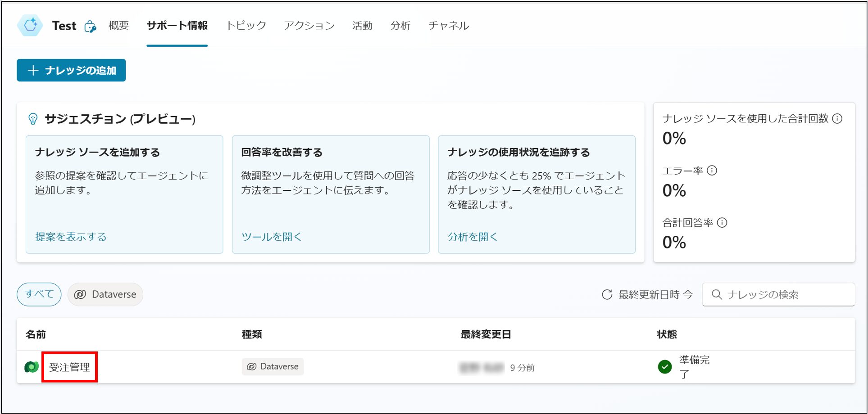The height and width of the screenshot is (414, 868).
Task: Click the lightbulb icon for サジェスチョン
Action: [x=32, y=118]
